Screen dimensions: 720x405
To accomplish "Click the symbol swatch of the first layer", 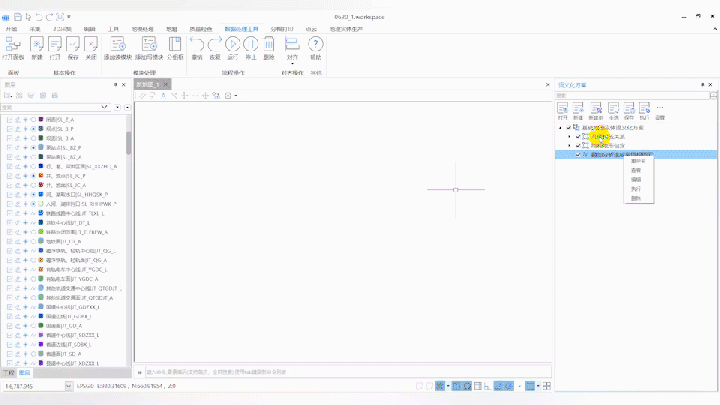I will pos(41,119).
